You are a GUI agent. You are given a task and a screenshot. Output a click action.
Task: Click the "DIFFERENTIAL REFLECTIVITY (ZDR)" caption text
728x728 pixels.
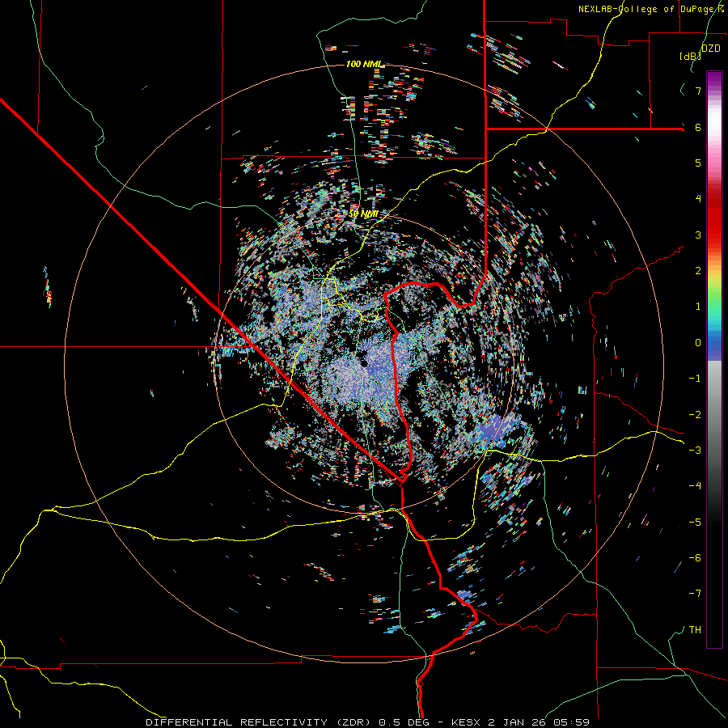pos(260,722)
